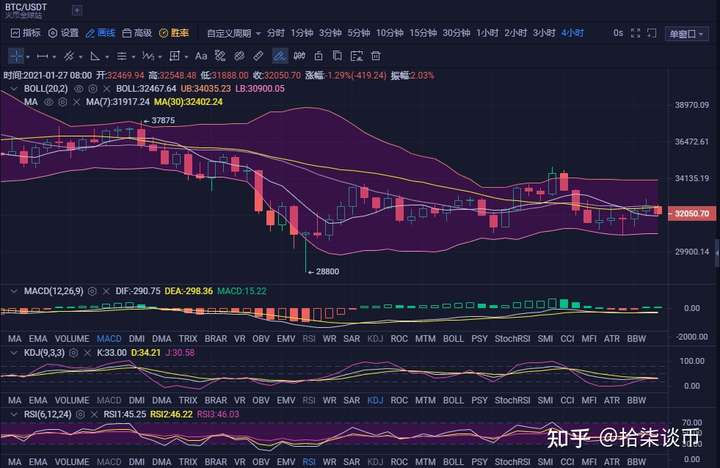Select RSI tab under the RSI panel

tap(309, 462)
